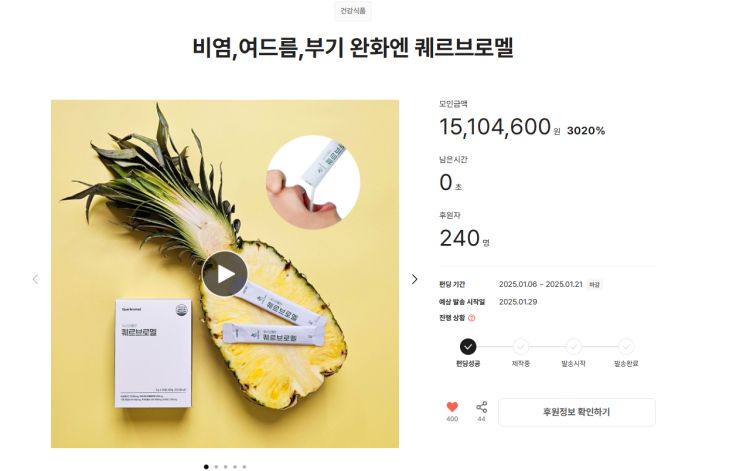Jump to fifth carousel dot

[245, 467]
